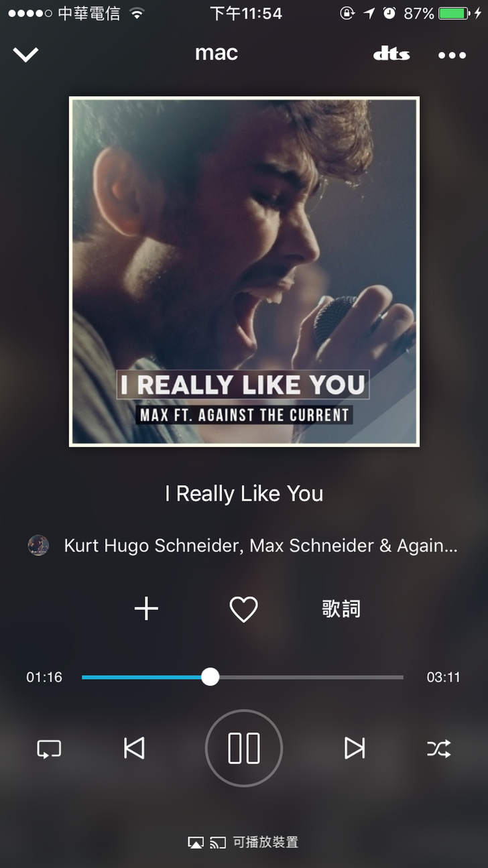Tap the AirPlay icon at the bottom

pos(196,843)
